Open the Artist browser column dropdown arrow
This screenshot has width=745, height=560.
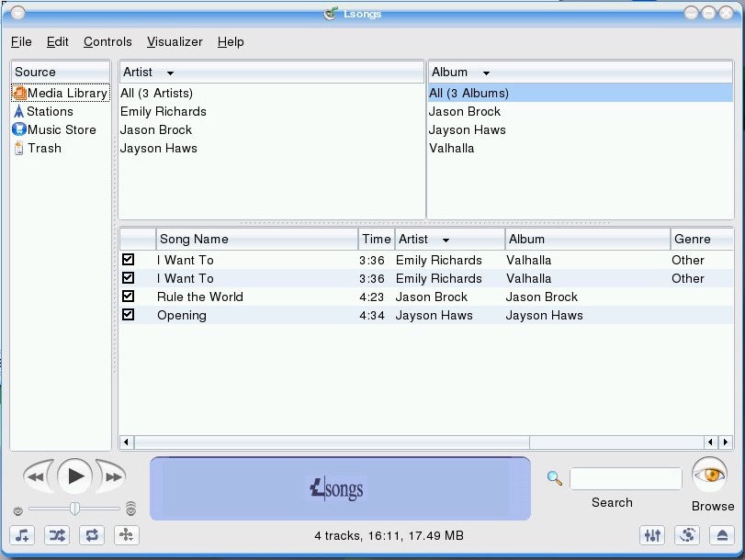tap(170, 73)
